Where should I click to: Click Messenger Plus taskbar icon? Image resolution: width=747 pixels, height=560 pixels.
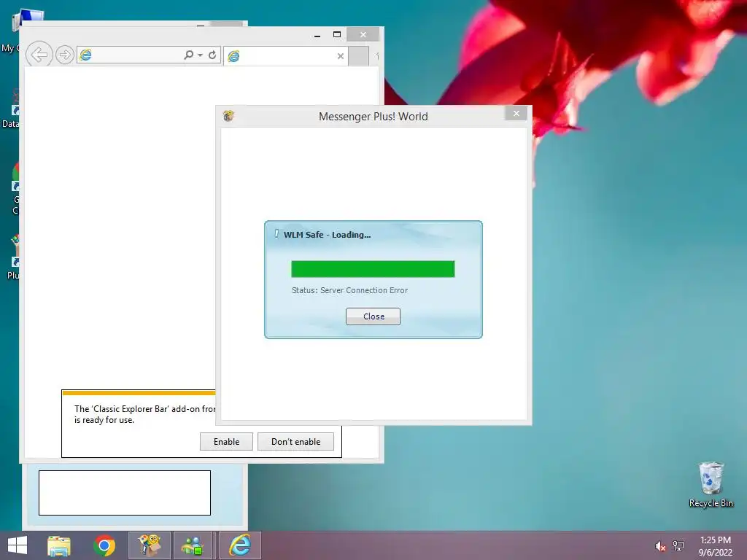click(149, 545)
